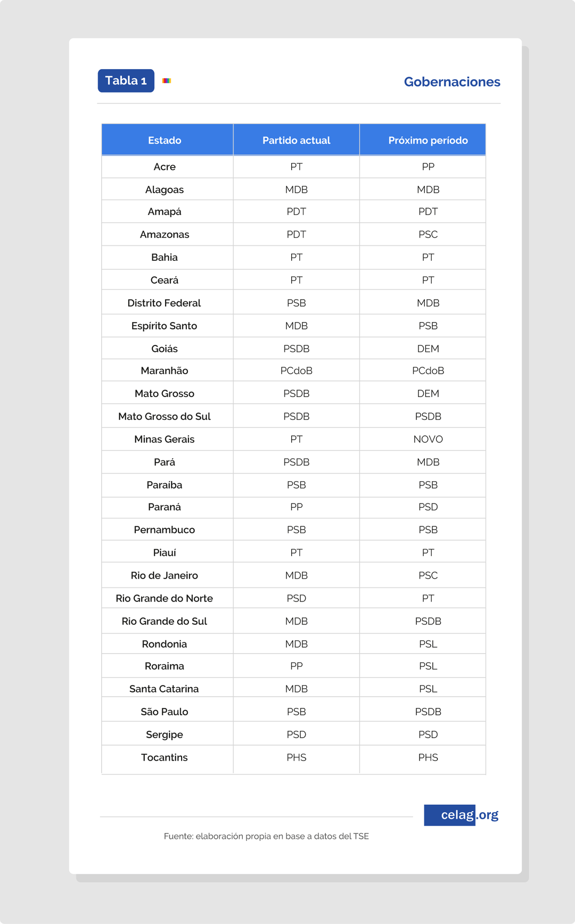Click the Tocantins state cell

165,758
